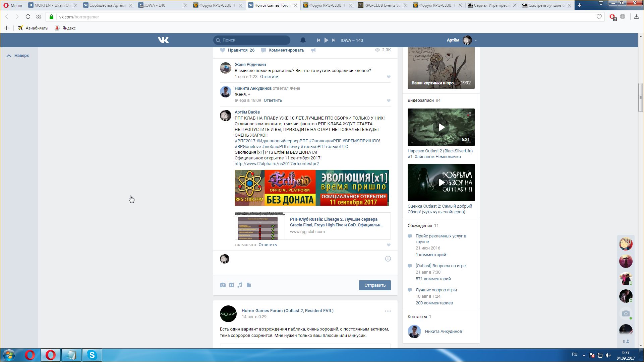Like Артём Васёв's comment heart
The width and height of the screenshot is (644, 362).
click(389, 245)
